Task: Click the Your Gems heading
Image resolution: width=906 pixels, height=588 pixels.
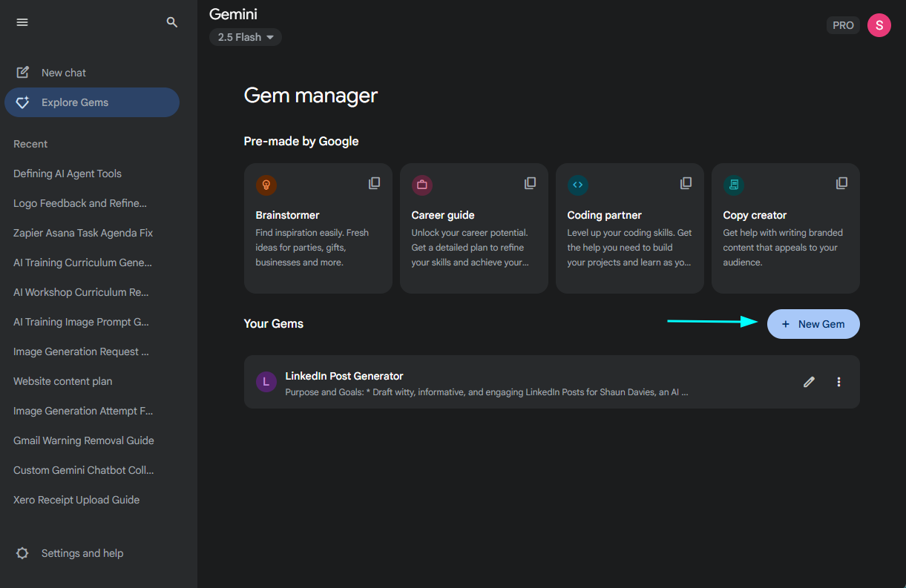Action: coord(274,323)
